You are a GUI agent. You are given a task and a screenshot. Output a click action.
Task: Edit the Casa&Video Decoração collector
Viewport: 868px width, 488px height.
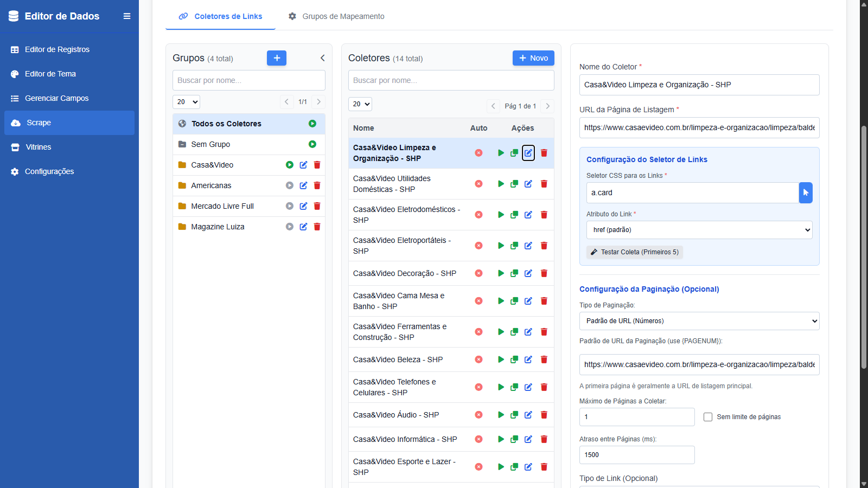[x=528, y=273]
